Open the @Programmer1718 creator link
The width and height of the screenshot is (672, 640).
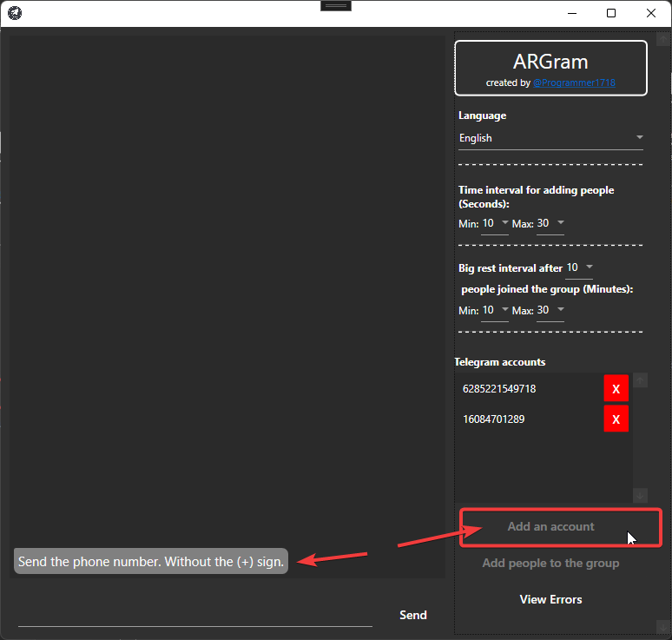(574, 82)
